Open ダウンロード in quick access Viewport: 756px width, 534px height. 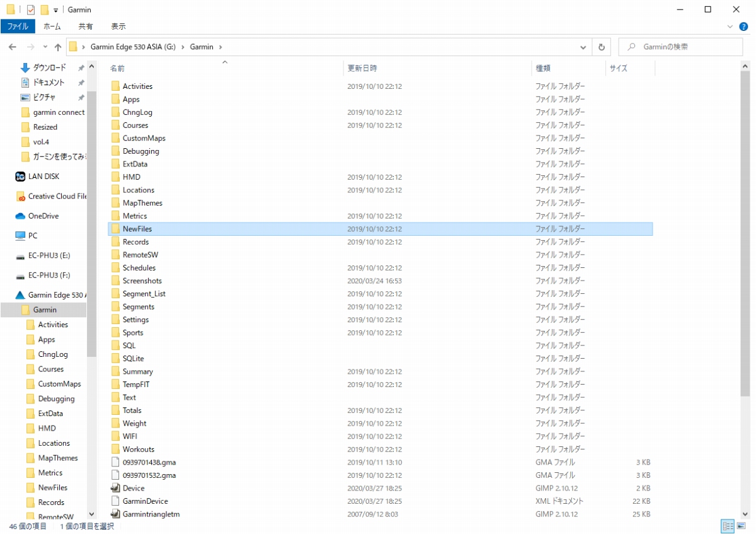click(x=49, y=67)
